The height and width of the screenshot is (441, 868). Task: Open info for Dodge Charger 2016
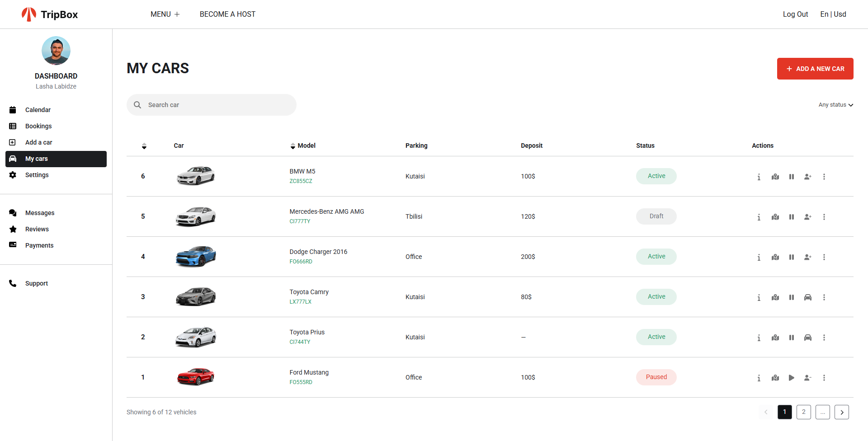[759, 257]
